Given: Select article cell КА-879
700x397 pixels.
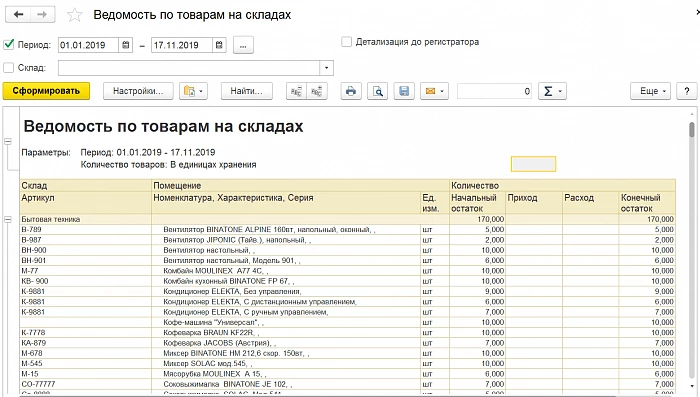Looking at the screenshot, I should (86, 343).
